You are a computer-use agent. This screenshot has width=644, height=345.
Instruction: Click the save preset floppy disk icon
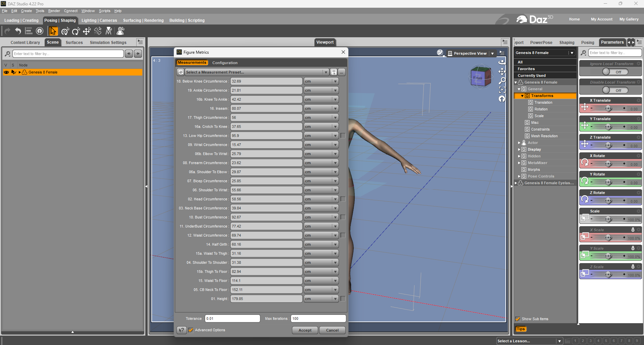tap(334, 72)
